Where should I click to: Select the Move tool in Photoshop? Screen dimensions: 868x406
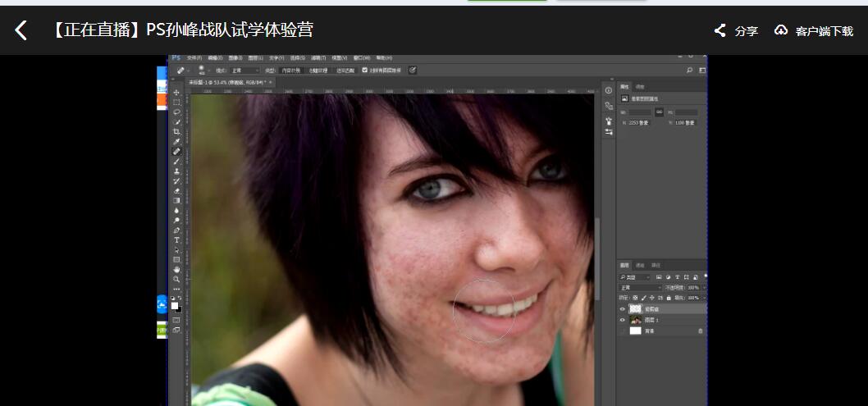[x=176, y=93]
